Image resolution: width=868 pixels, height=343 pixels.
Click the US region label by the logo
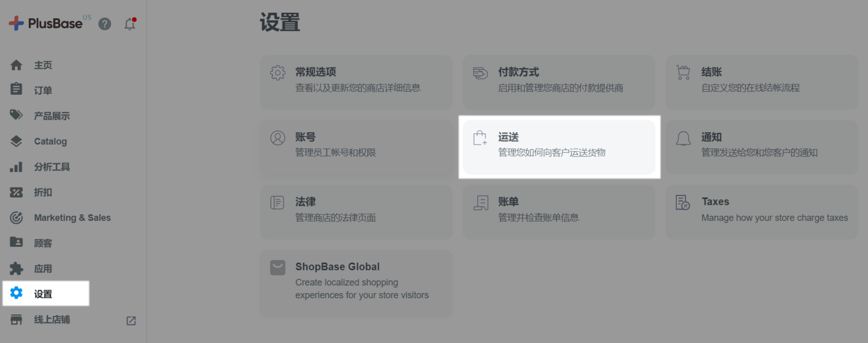pos(87,17)
